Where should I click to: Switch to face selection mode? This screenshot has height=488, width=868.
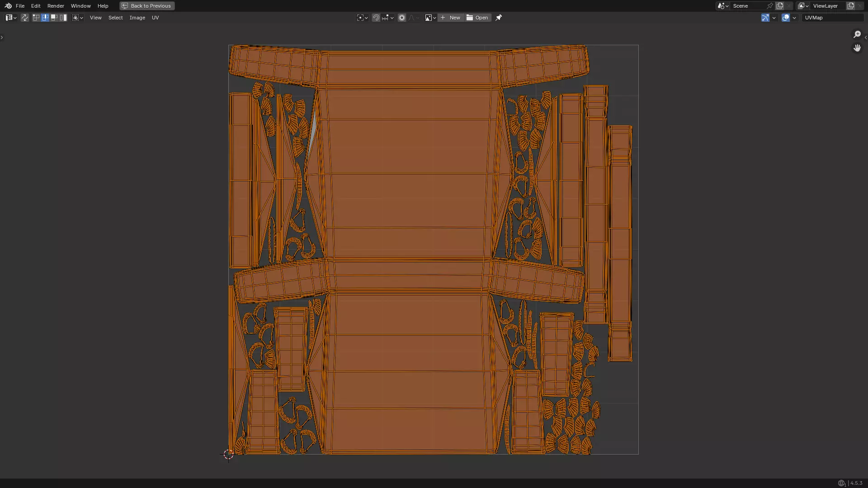click(54, 18)
